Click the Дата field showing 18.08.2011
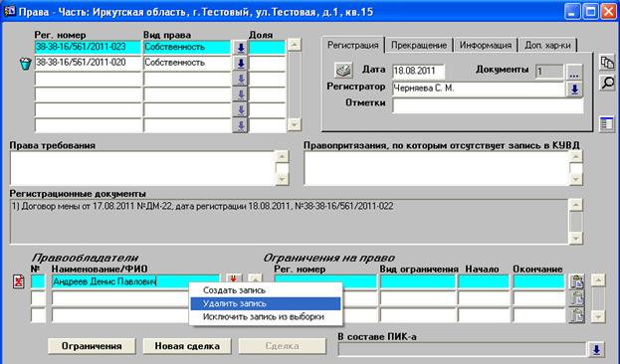620x364 pixels. (x=418, y=72)
